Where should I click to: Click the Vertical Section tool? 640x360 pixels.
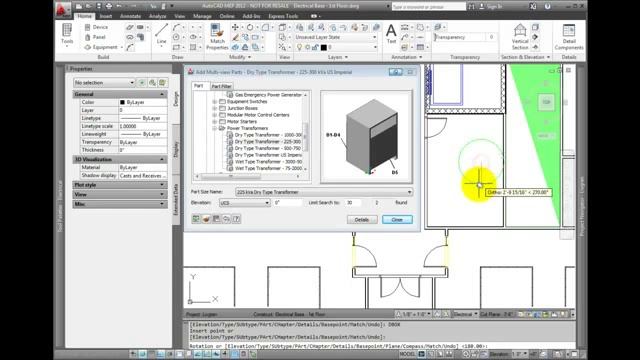[x=520, y=37]
